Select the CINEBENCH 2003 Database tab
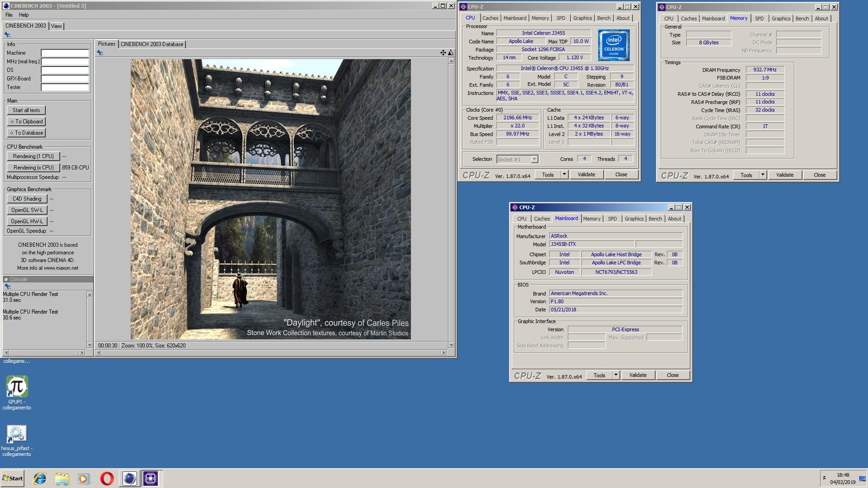Image resolution: width=868 pixels, height=488 pixels. [x=152, y=44]
